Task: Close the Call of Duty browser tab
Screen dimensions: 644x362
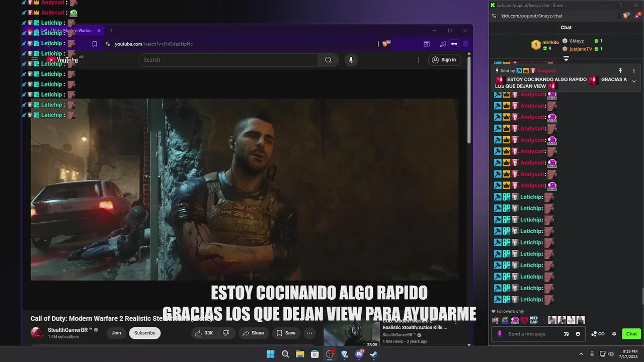Action: [x=99, y=31]
